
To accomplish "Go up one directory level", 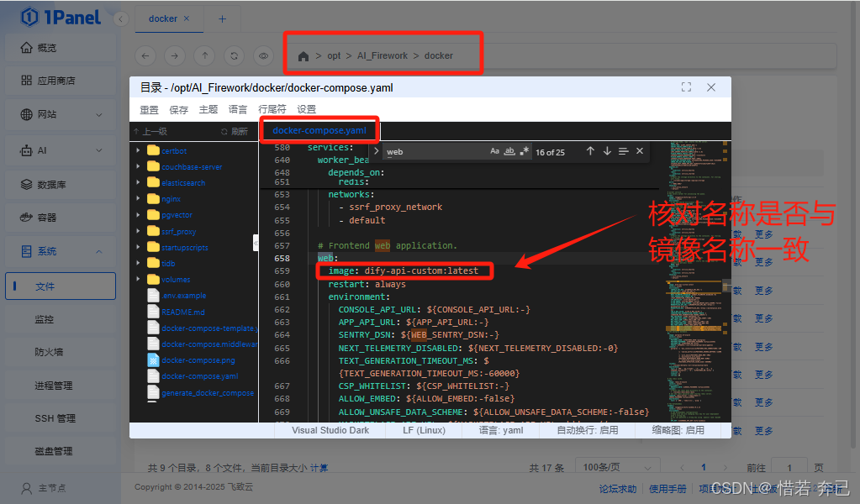I will coord(204,55).
